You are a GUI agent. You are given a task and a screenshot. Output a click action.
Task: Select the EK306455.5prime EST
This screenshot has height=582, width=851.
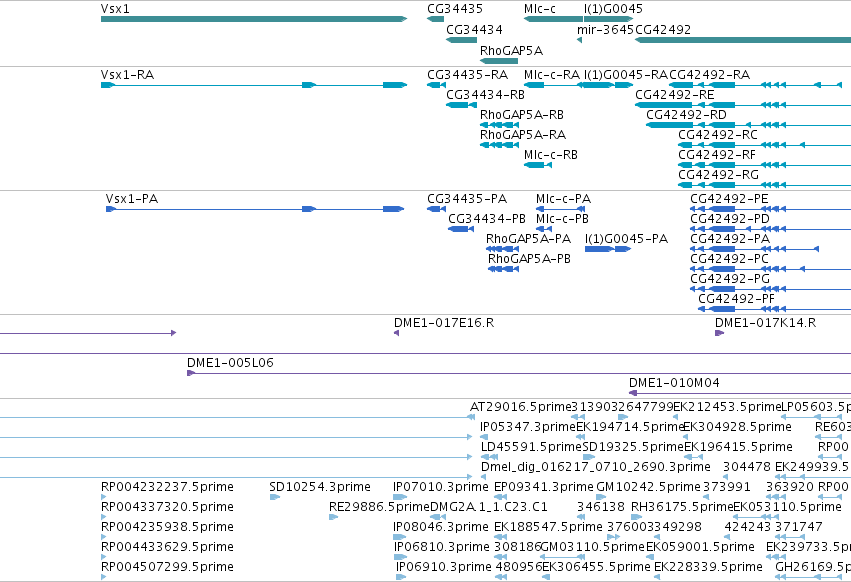coord(548,577)
